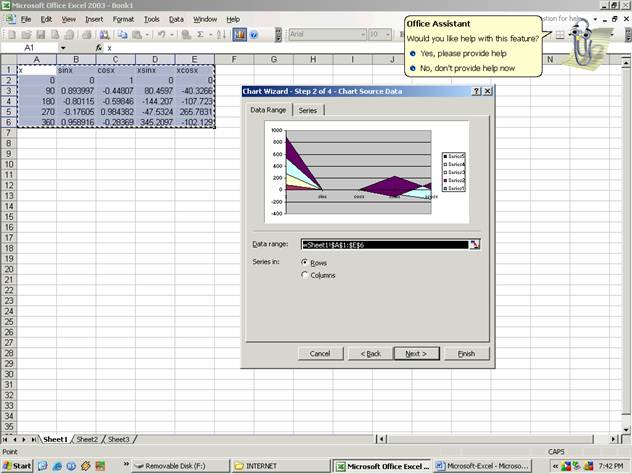The height and width of the screenshot is (474, 632).
Task: Click the Finish button in Chart Wizard
Action: [x=466, y=353]
